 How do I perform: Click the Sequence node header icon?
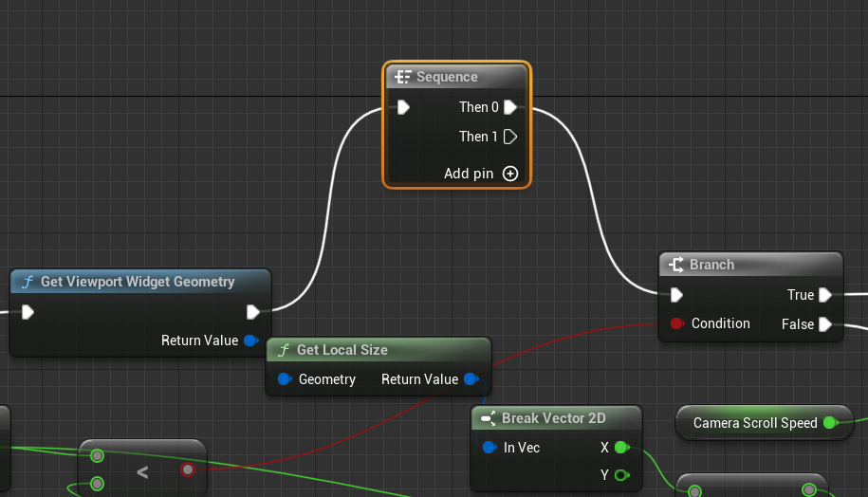click(x=402, y=77)
